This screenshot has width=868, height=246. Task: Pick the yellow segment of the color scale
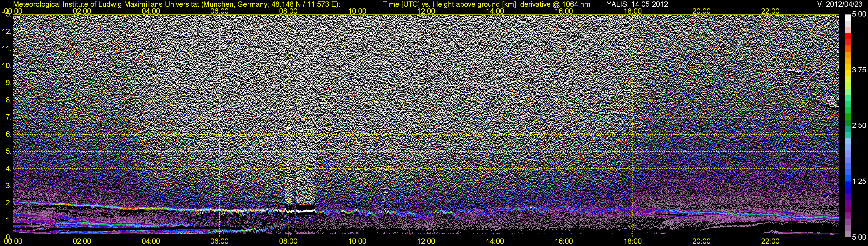point(848,74)
